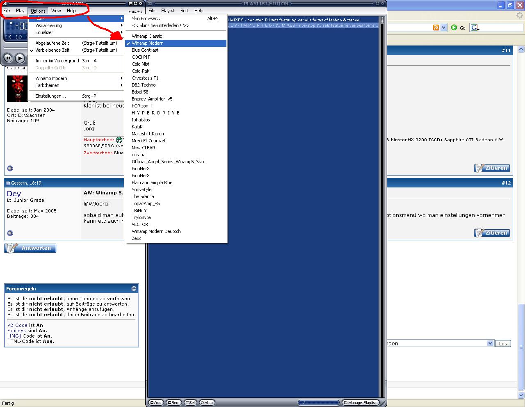The image size is (525, 420).
Task: Select the TopazAmp_v5 skin
Action: (x=176, y=203)
